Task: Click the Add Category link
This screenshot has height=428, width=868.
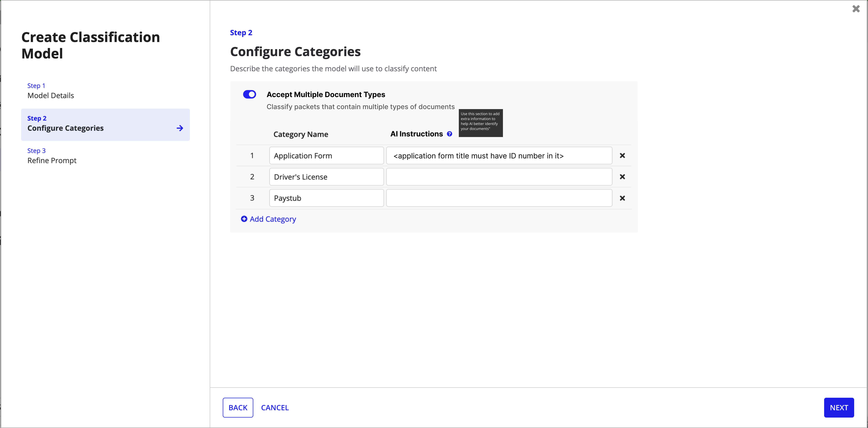Action: [x=272, y=219]
